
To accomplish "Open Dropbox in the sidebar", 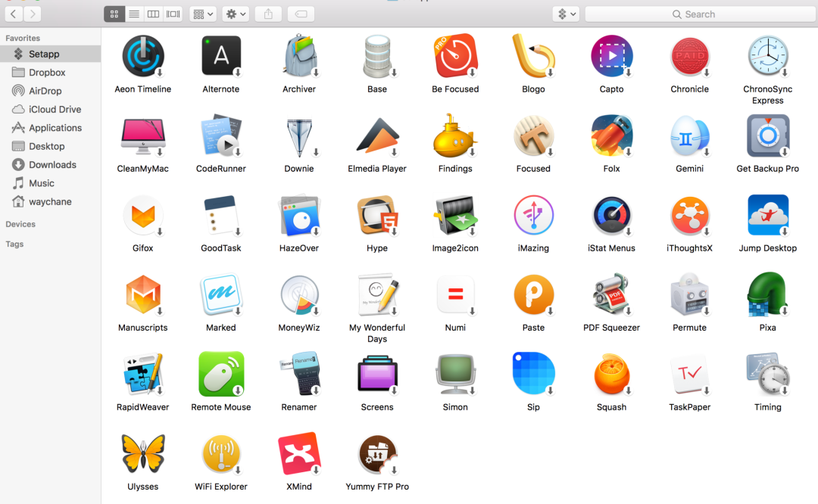I will [50, 73].
